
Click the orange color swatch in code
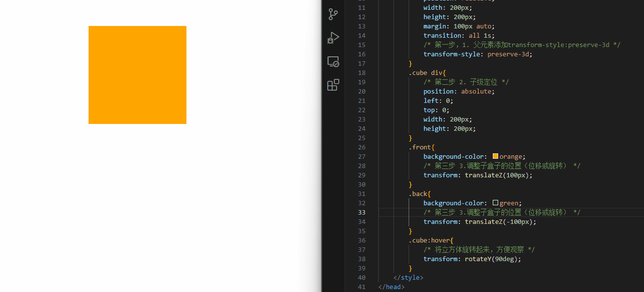(x=495, y=156)
